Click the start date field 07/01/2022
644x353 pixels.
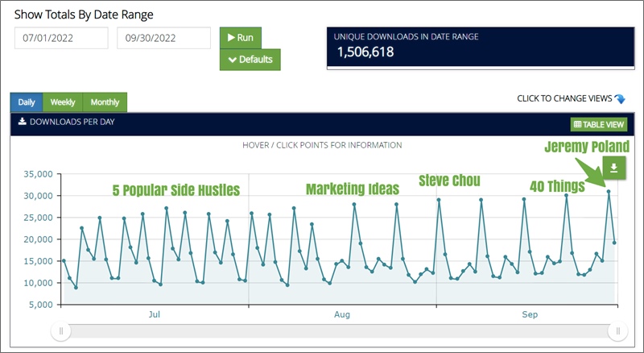61,38
